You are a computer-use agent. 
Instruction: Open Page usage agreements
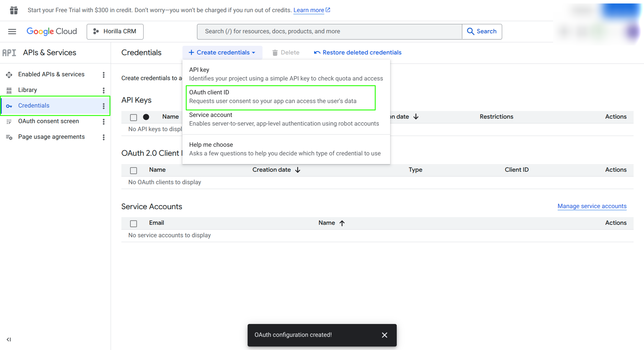(x=51, y=137)
